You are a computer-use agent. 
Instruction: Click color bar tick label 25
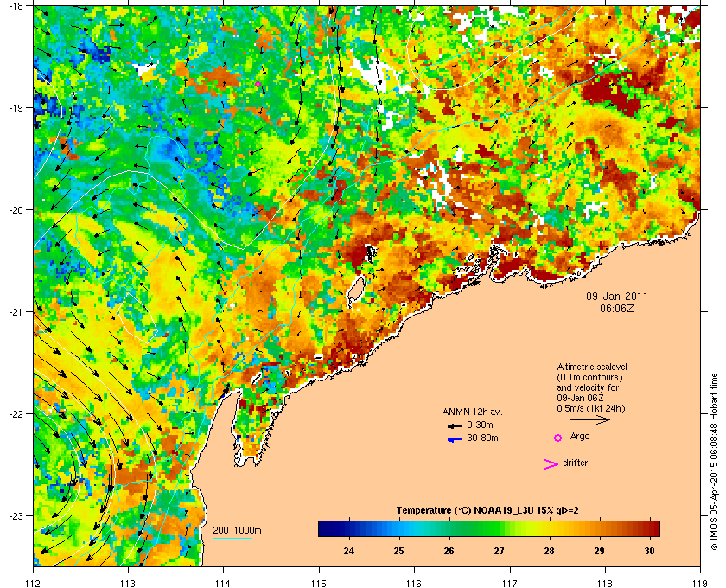(x=398, y=551)
